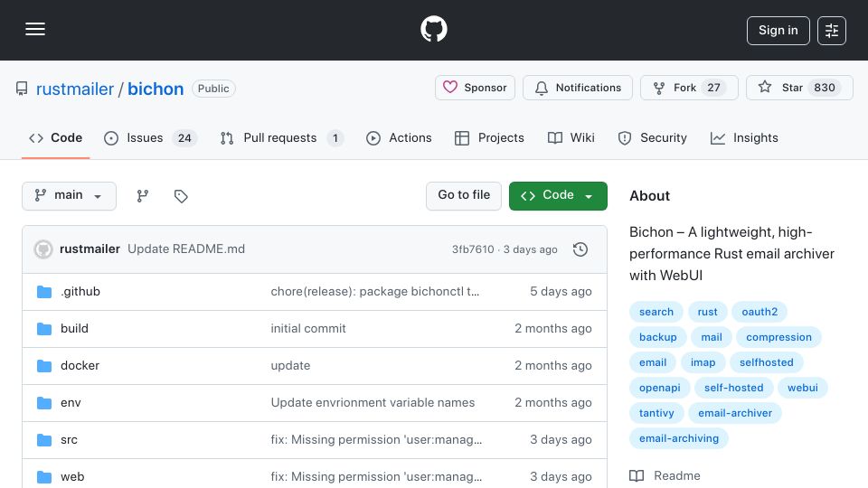This screenshot has height=488, width=868.
Task: Select the rust topic tag
Action: [x=707, y=312]
